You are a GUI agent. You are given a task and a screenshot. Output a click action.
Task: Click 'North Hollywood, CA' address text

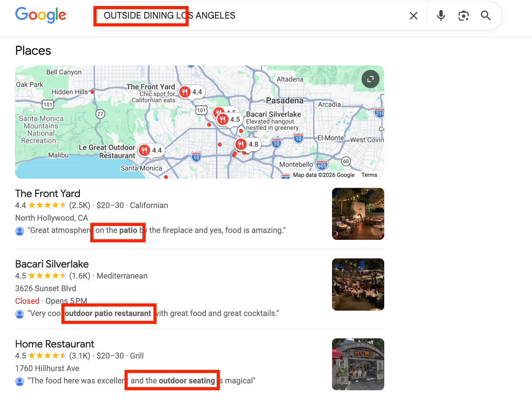[52, 218]
